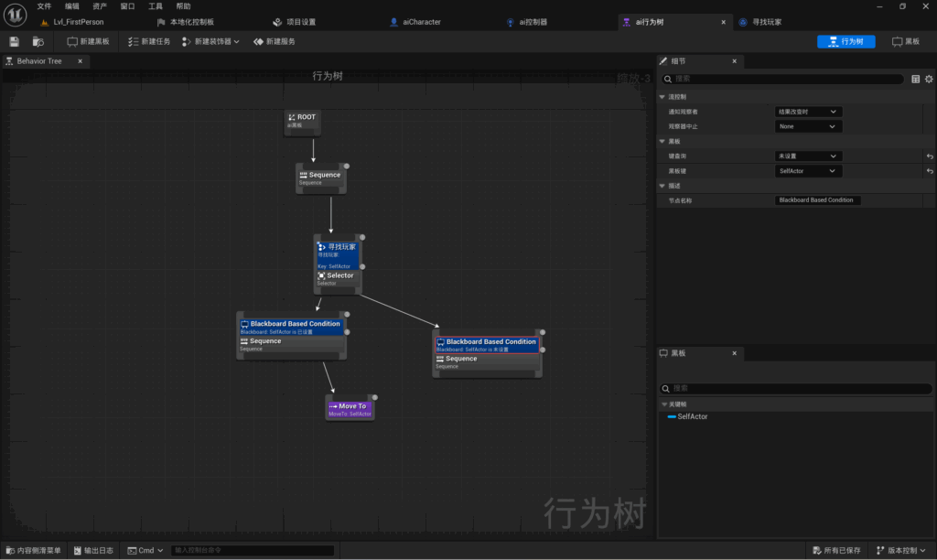Open the 版本控制 dropdown
Image resolution: width=937 pixels, height=560 pixels.
pyautogui.click(x=901, y=551)
